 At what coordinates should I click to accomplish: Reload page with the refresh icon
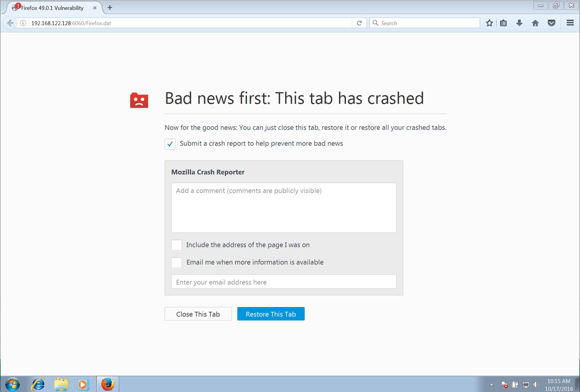tap(359, 23)
